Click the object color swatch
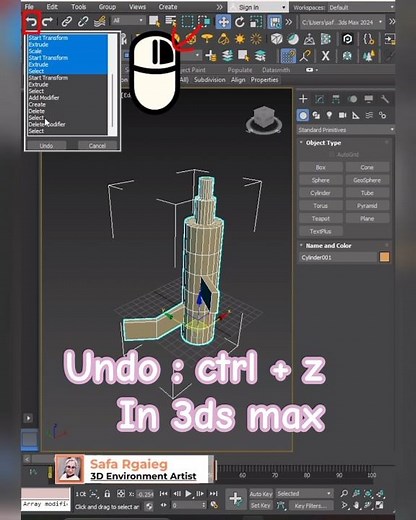Screen dimensions: 416x520 tap(384, 257)
